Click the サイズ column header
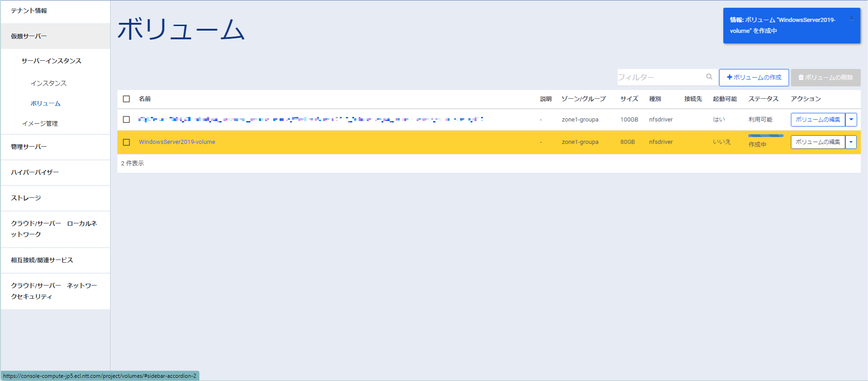 629,99
